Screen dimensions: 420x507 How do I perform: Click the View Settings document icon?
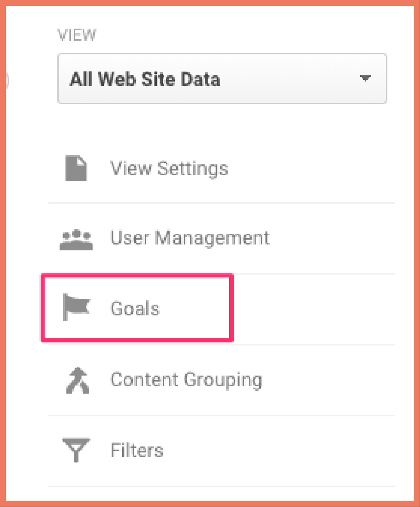click(x=76, y=168)
